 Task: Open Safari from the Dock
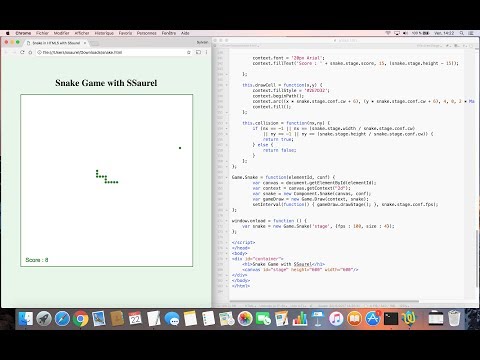tap(62, 319)
